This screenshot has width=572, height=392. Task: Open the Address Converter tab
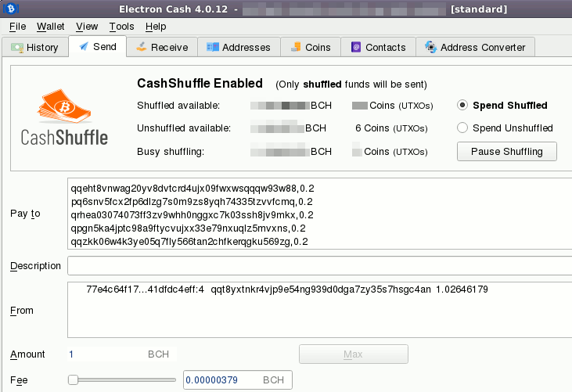pyautogui.click(x=475, y=48)
